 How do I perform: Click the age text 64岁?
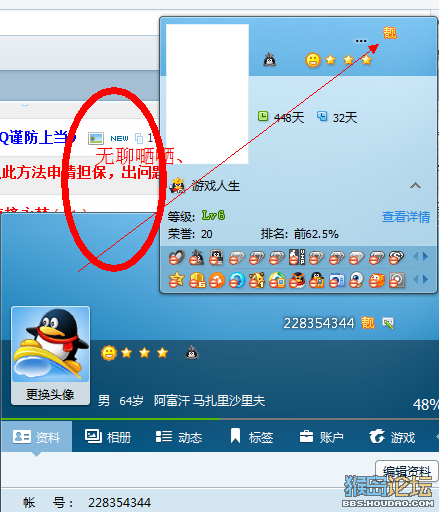[131, 401]
